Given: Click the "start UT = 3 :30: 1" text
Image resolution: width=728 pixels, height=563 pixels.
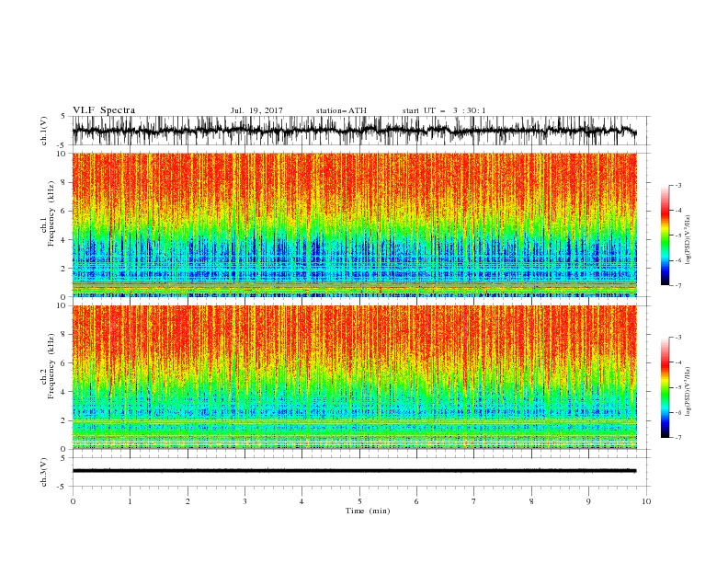Looking at the screenshot, I should point(444,110).
